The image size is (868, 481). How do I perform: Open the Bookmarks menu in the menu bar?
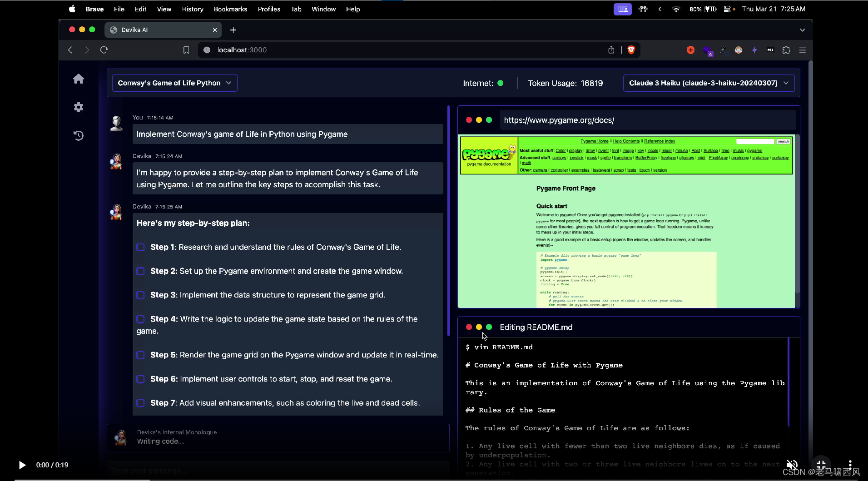coord(230,9)
